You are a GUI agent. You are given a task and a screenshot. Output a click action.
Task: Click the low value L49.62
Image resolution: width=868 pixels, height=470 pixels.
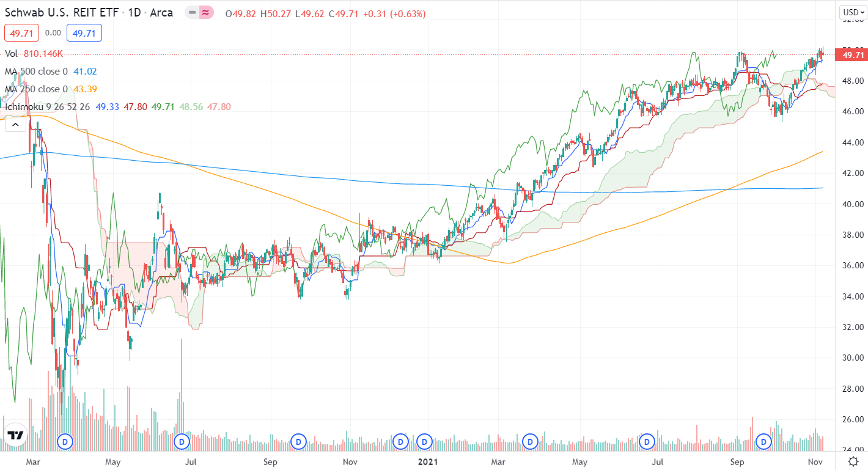[310, 13]
